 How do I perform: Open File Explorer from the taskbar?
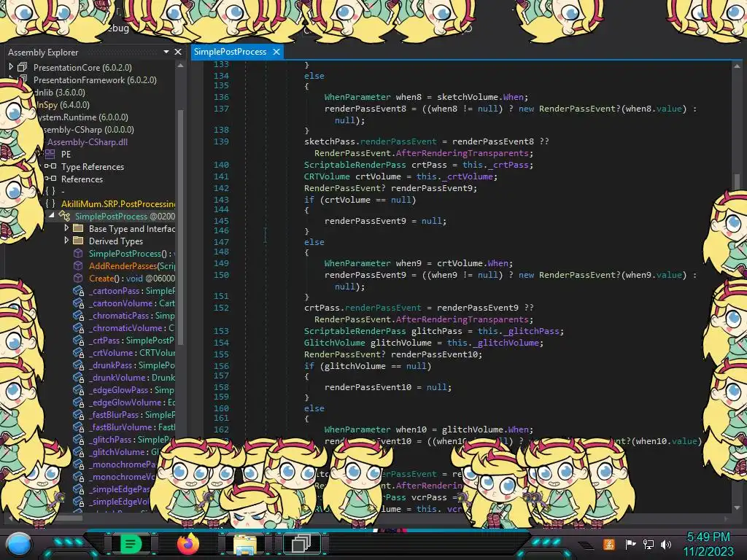[x=245, y=544]
